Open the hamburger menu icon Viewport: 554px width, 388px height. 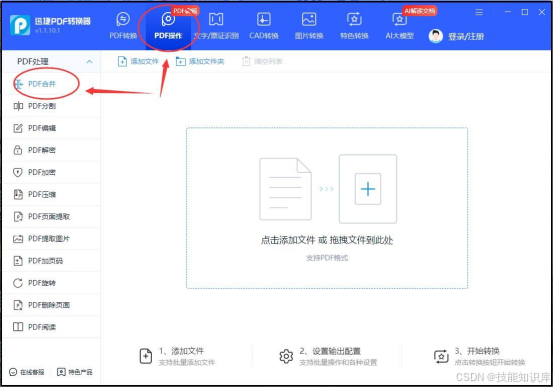tap(479, 12)
